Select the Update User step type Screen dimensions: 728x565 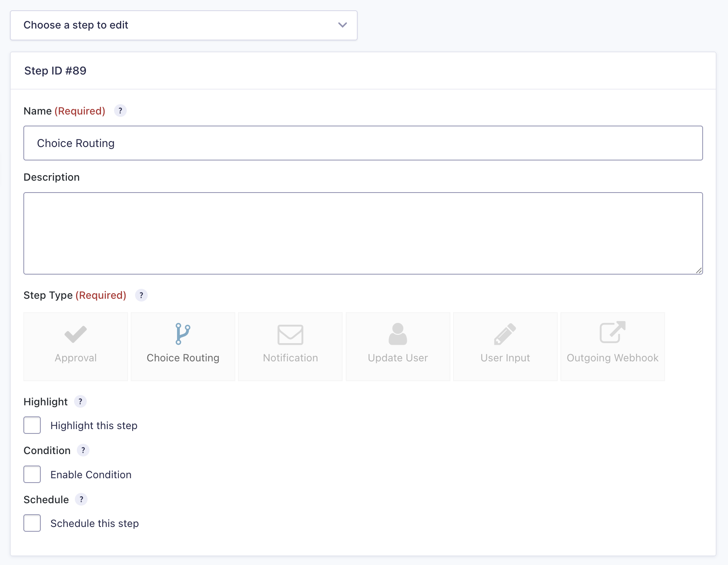point(398,347)
